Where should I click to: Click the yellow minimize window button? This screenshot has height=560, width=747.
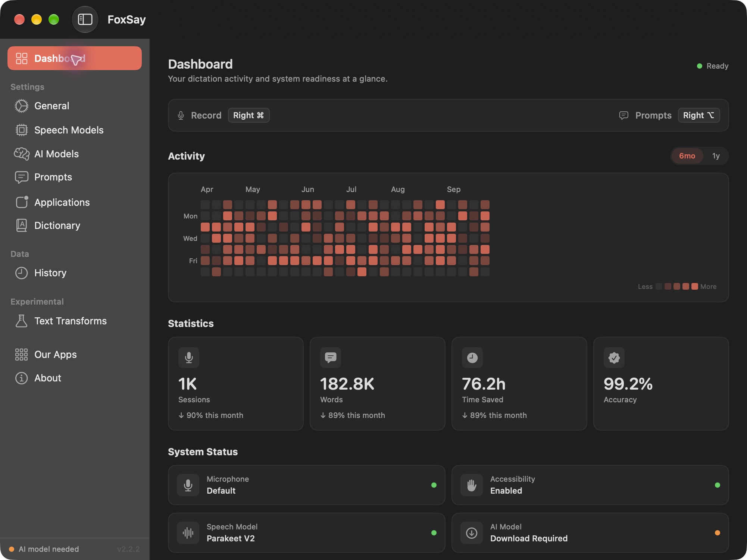click(37, 19)
